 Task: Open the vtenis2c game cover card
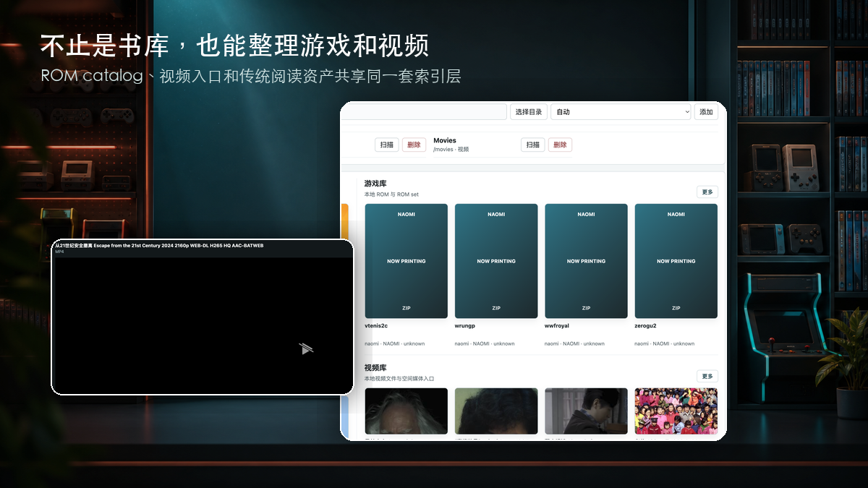[x=406, y=261]
